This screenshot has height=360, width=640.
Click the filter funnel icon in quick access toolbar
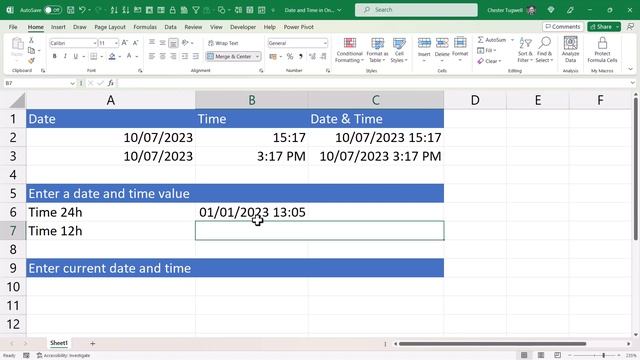[x=196, y=10]
